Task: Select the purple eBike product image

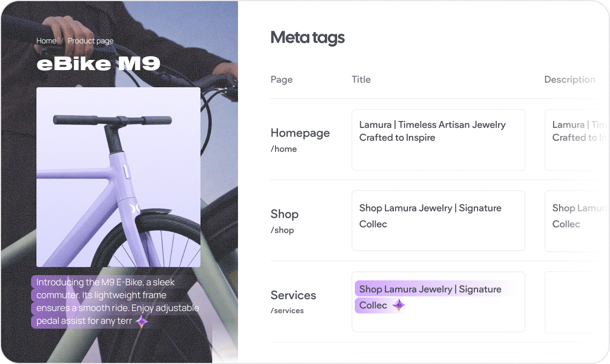Action: [x=118, y=177]
